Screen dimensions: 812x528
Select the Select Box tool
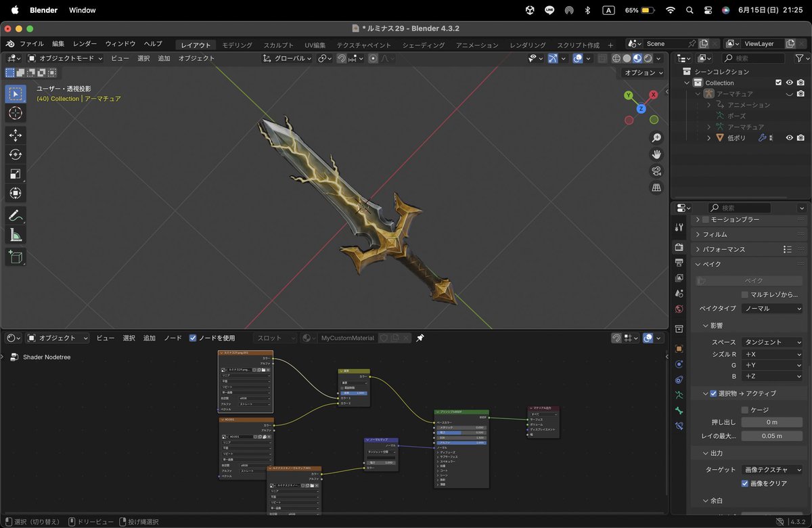click(16, 93)
